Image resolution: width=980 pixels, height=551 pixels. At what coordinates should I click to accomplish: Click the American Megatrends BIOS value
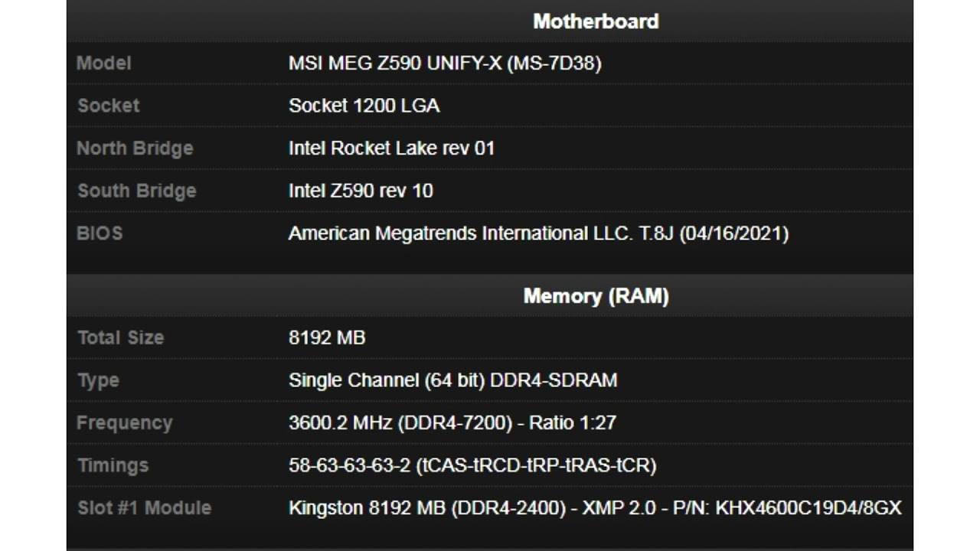tap(538, 233)
